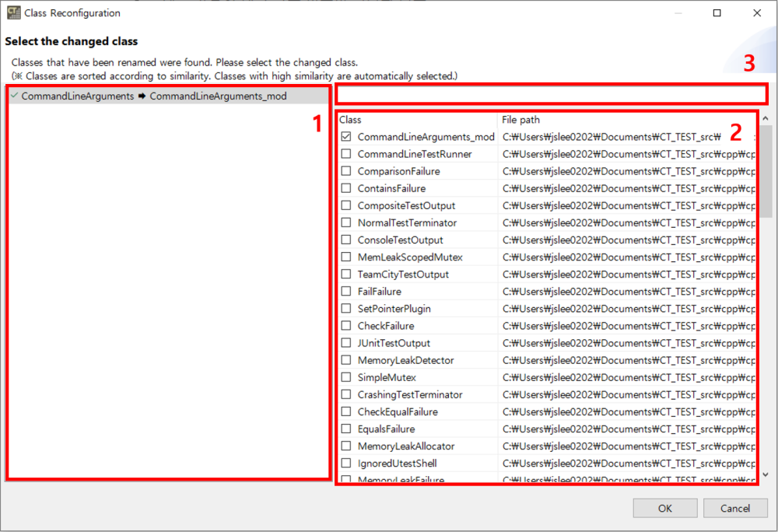
Task: Close the Class Reconfiguration dialog
Action: [757, 13]
